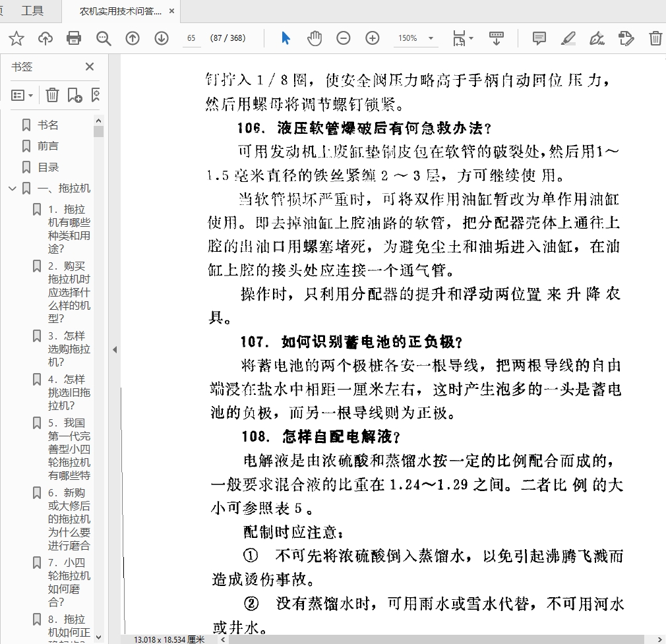Open the 150% zoom level dropdown
This screenshot has width=666, height=644.
(416, 38)
